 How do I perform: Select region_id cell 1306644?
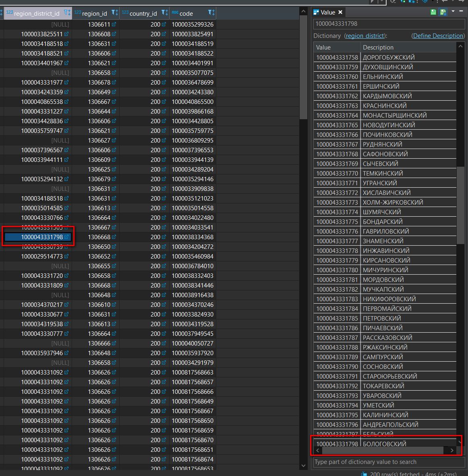pos(96,112)
